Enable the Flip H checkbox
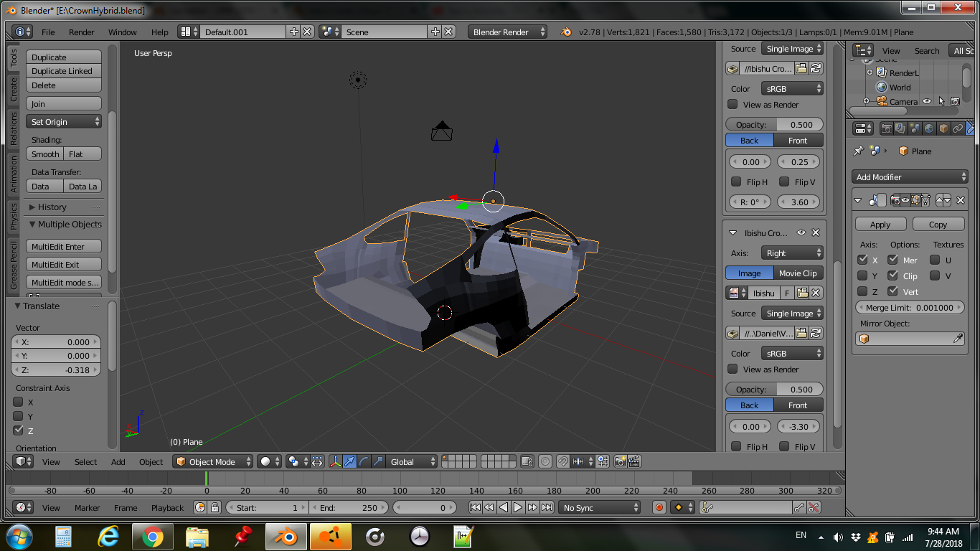980x551 pixels. [x=736, y=182]
